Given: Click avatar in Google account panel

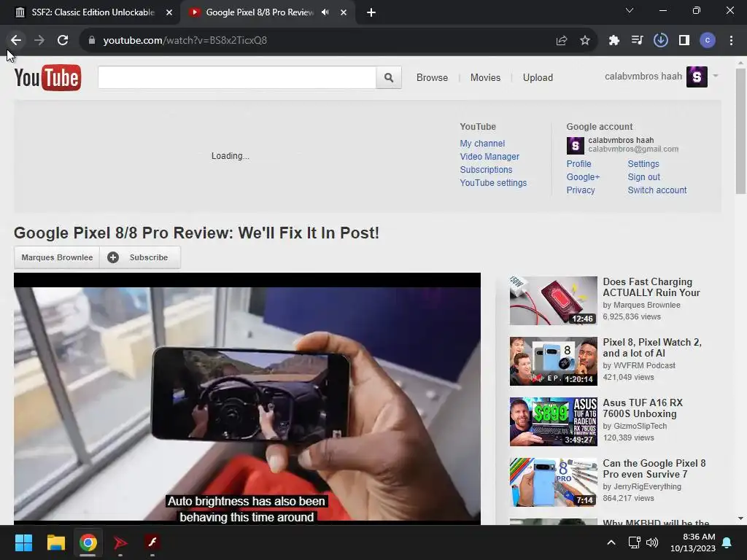Looking at the screenshot, I should coord(575,146).
